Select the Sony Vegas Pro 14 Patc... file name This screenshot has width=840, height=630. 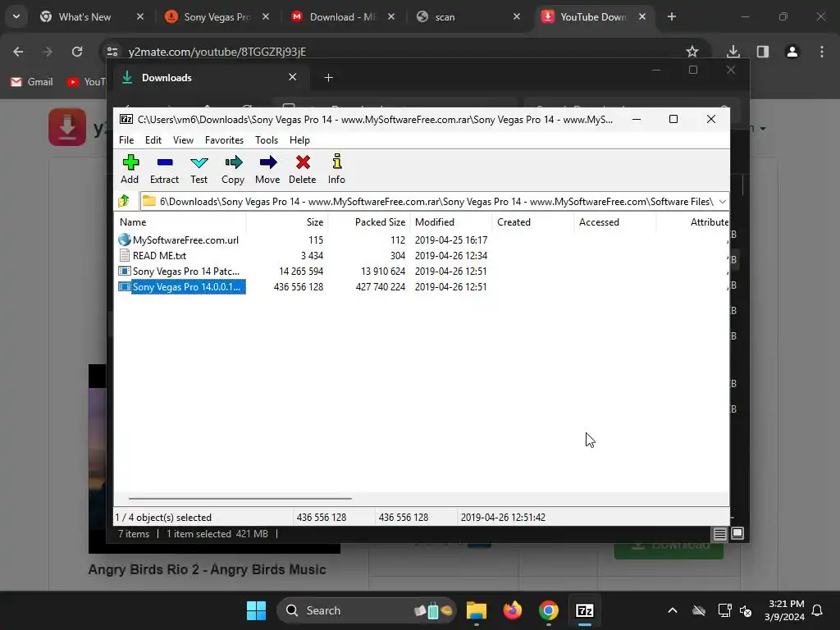coord(186,271)
